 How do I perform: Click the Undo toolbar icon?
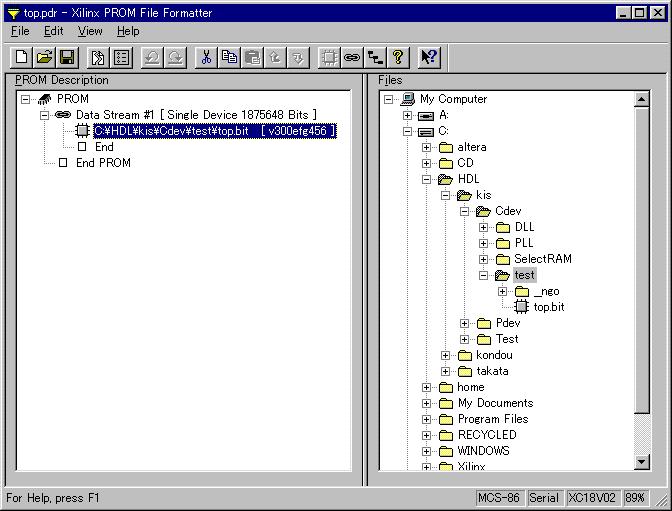(152, 57)
